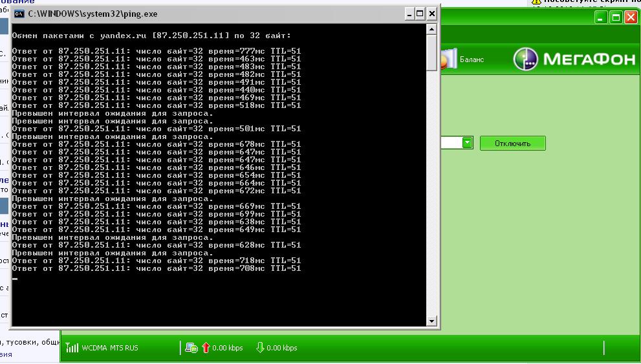Click the ping reply line with время=518мс
641x364 pixels.
coord(157,105)
